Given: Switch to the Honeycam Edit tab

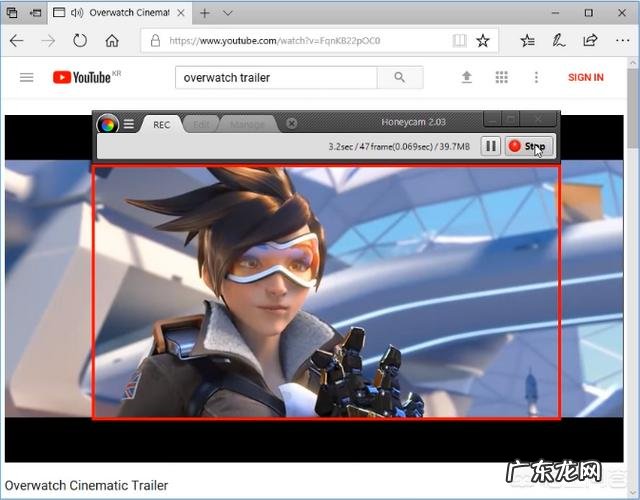Looking at the screenshot, I should pyautogui.click(x=201, y=124).
